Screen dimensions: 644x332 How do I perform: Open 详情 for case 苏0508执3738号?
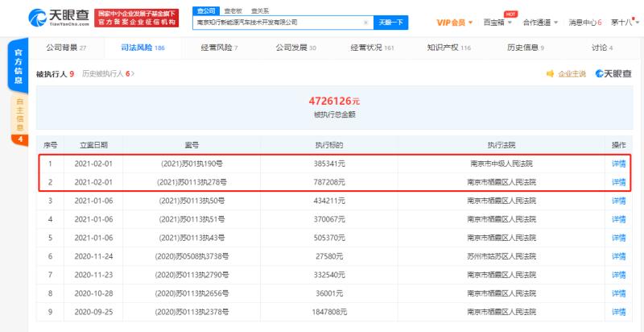618,256
